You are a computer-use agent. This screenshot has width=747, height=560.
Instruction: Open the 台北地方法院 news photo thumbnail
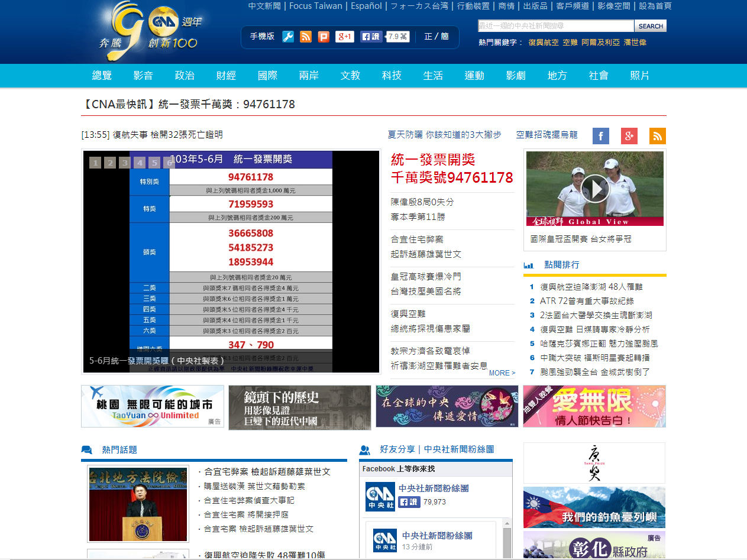pyautogui.click(x=138, y=504)
